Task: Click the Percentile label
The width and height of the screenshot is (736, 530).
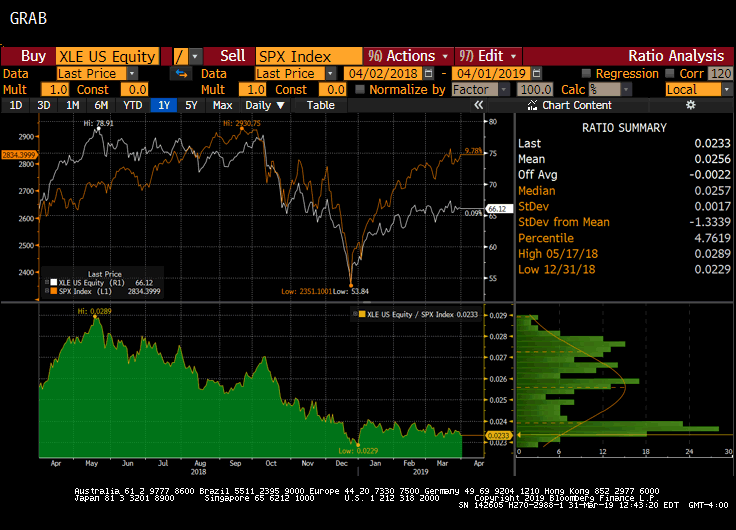Action: [x=546, y=238]
